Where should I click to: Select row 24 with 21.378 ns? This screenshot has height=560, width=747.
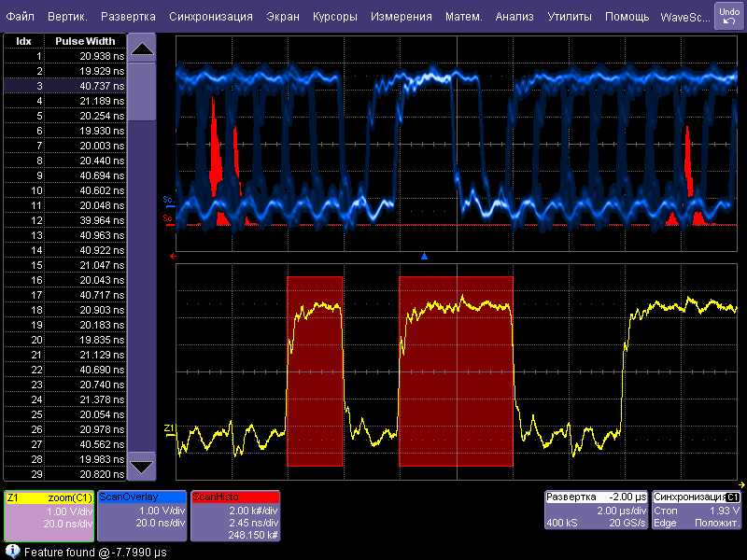pos(64,399)
